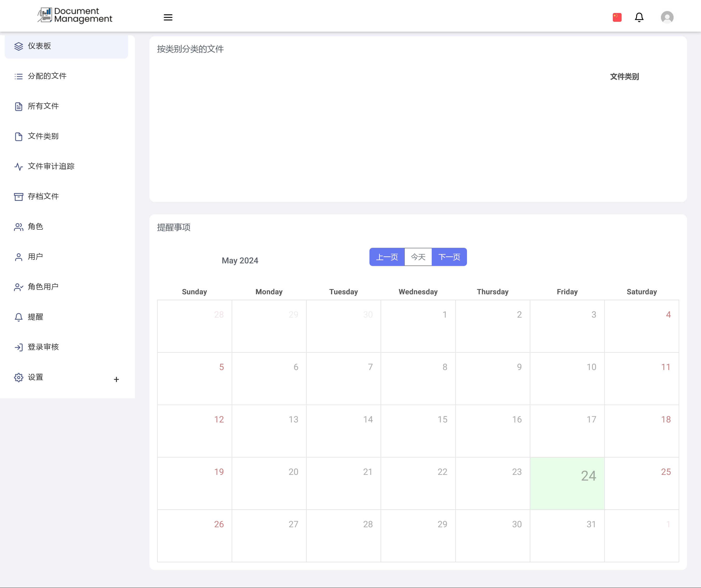701x588 pixels.
Task: Go to 用户 sidebar page
Action: [x=35, y=257]
